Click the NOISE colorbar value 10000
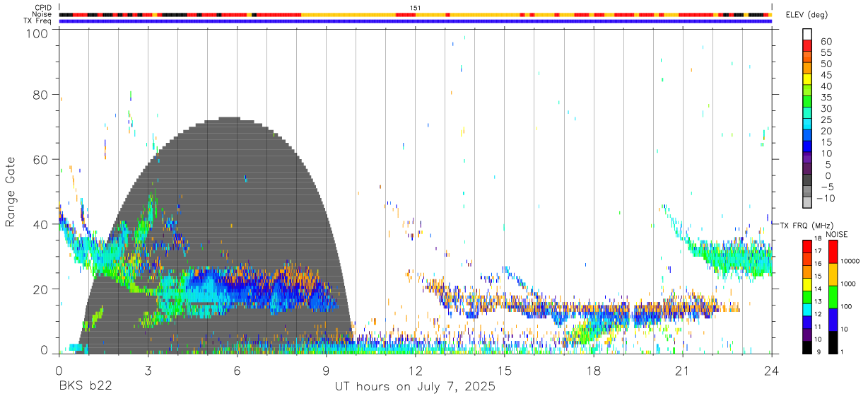This screenshot has width=868, height=401. point(850,262)
